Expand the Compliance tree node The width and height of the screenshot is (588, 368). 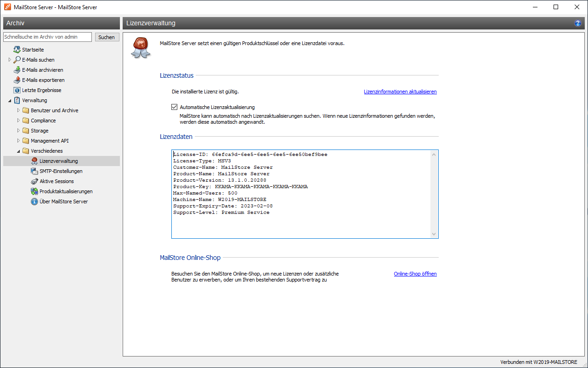18,121
